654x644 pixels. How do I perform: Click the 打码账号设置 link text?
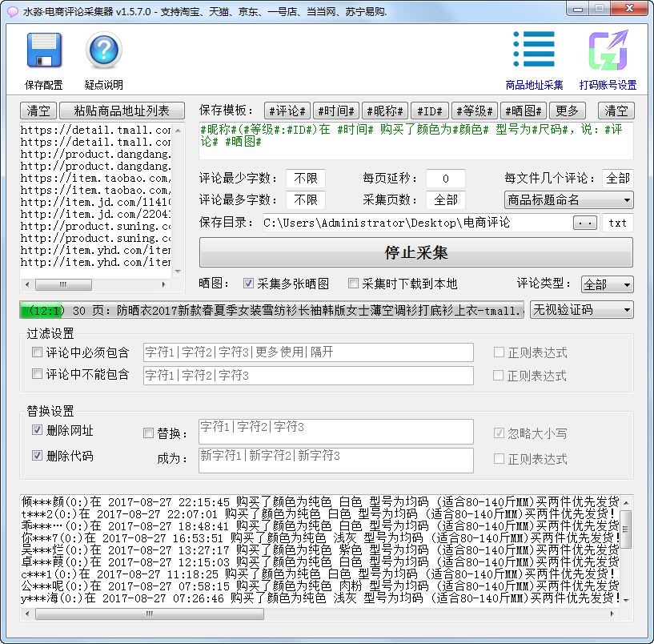tap(608, 85)
